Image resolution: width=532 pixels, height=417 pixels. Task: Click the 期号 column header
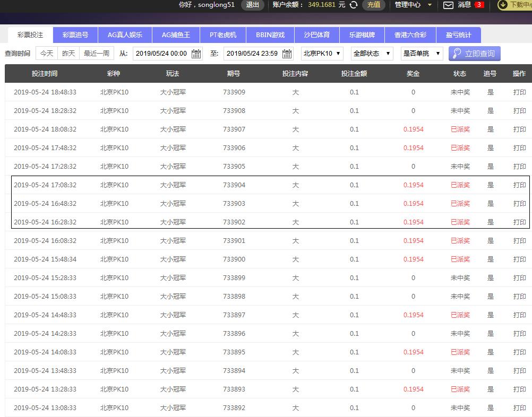coord(234,74)
